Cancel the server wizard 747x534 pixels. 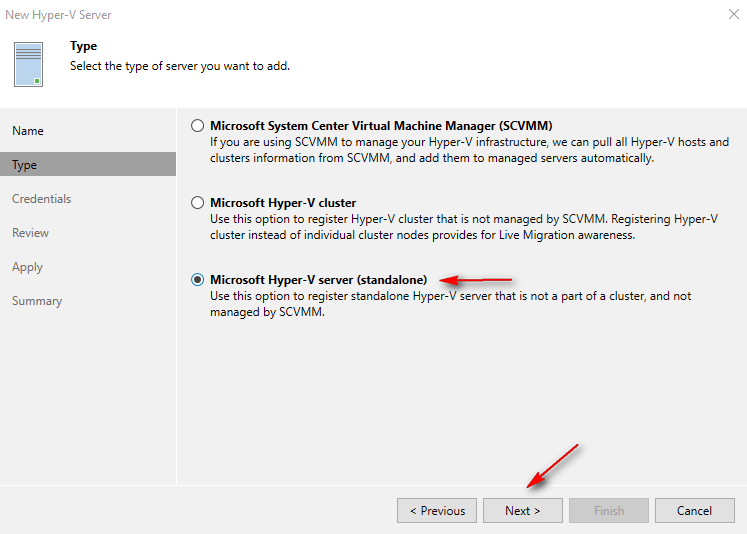click(694, 511)
